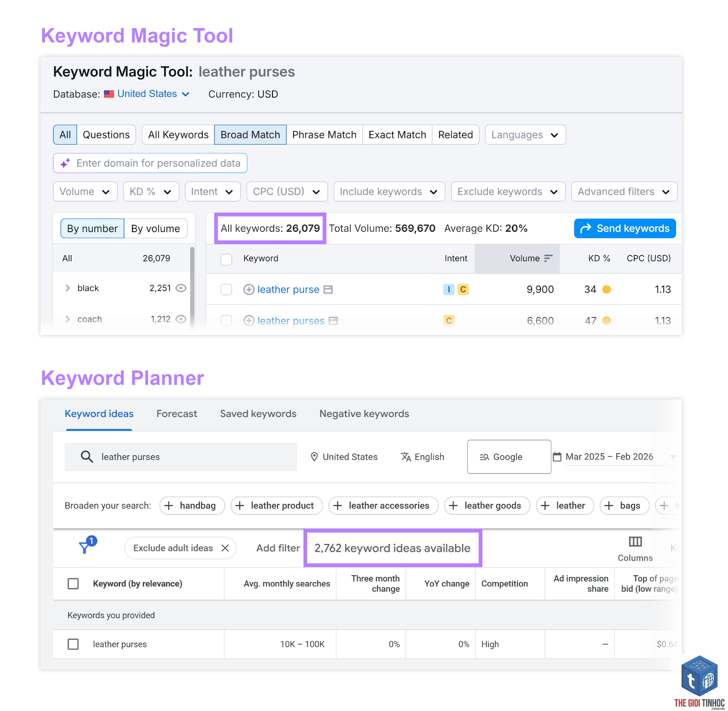728x711 pixels.
Task: Click the Volume sort icon in table header
Action: point(548,258)
